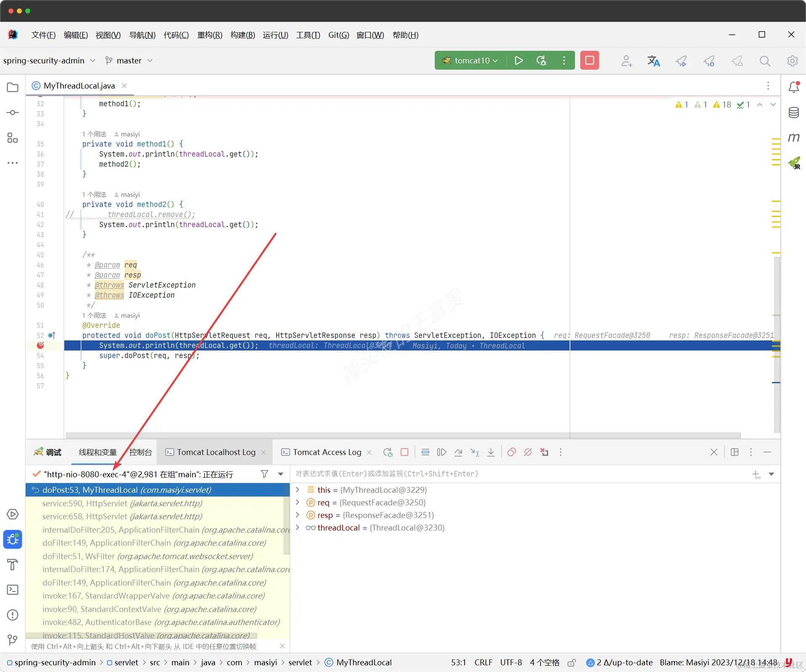The width and height of the screenshot is (806, 672).
Task: Expand the 'threadLocal' watch node
Action: (297, 527)
